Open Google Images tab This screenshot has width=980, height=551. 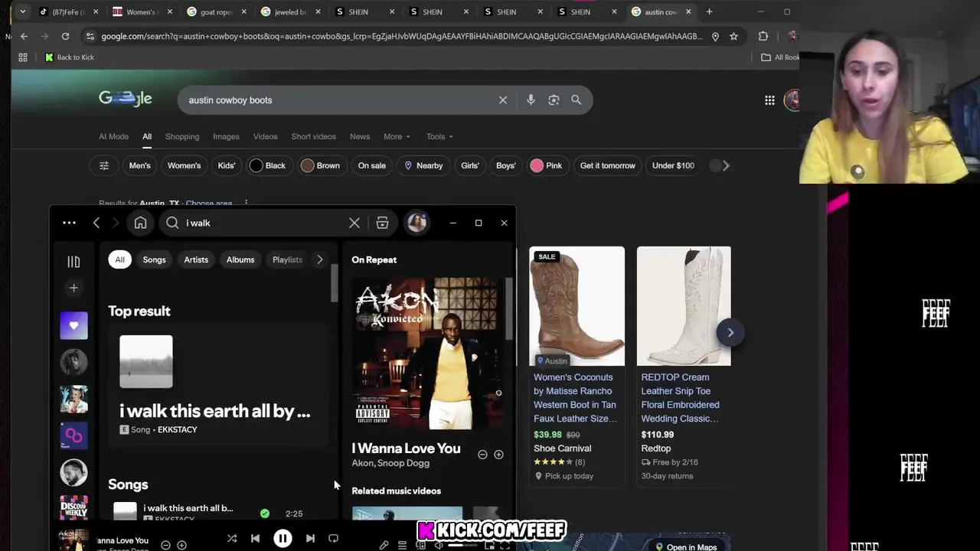coord(226,136)
